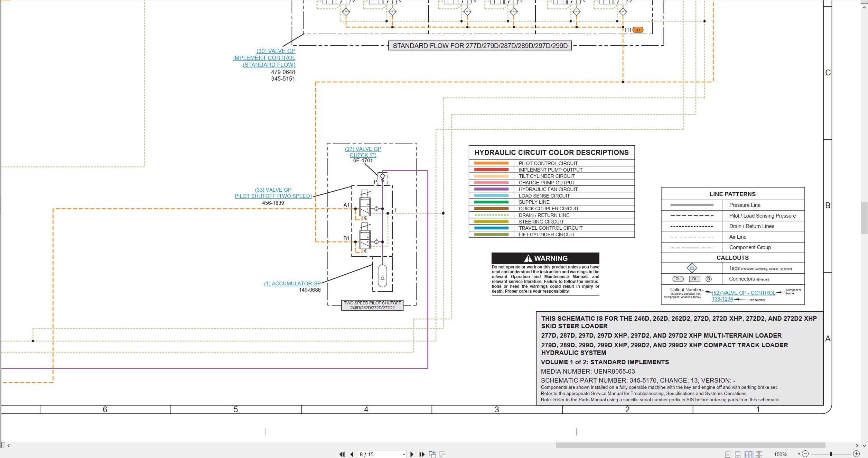Screen dimensions: 868x458
Task: Click the zoom out minus button
Action: pos(805,454)
